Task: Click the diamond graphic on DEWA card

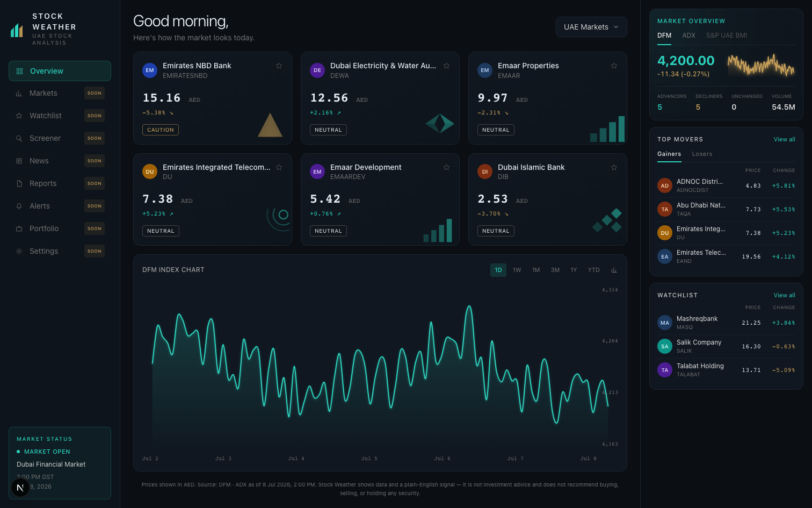Action: tap(440, 124)
